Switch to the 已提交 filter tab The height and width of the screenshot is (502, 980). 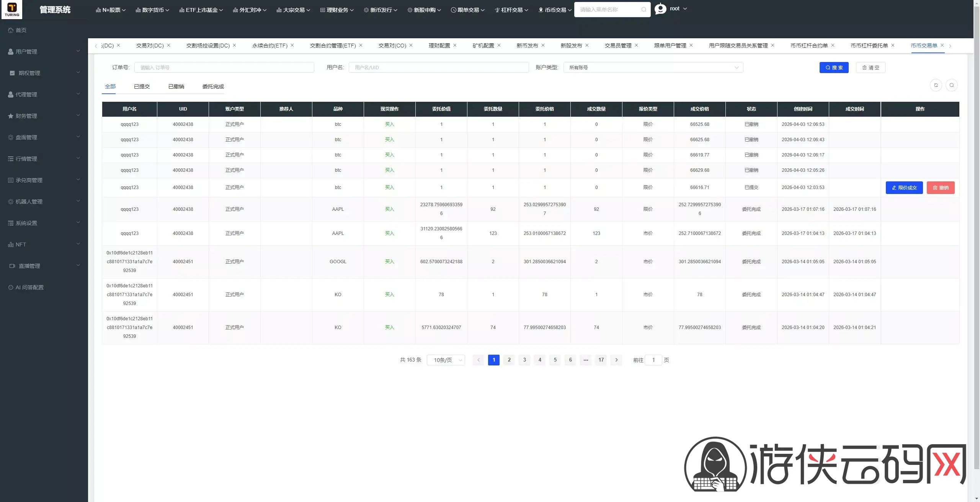(x=142, y=86)
